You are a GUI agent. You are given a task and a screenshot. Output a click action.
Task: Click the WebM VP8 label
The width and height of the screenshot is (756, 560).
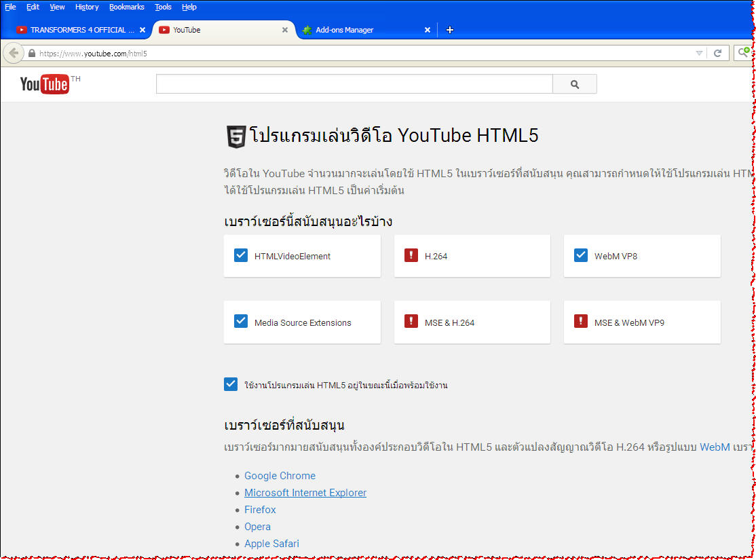616,256
